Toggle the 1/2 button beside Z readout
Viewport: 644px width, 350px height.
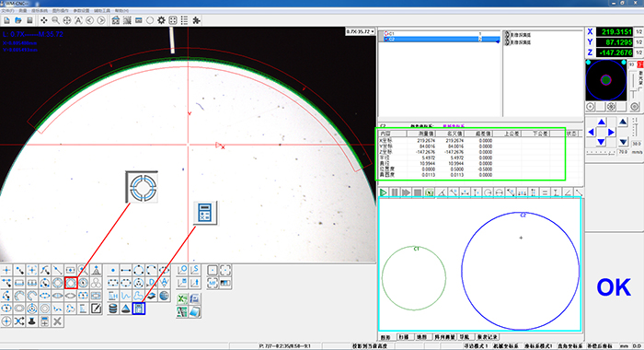638,52
